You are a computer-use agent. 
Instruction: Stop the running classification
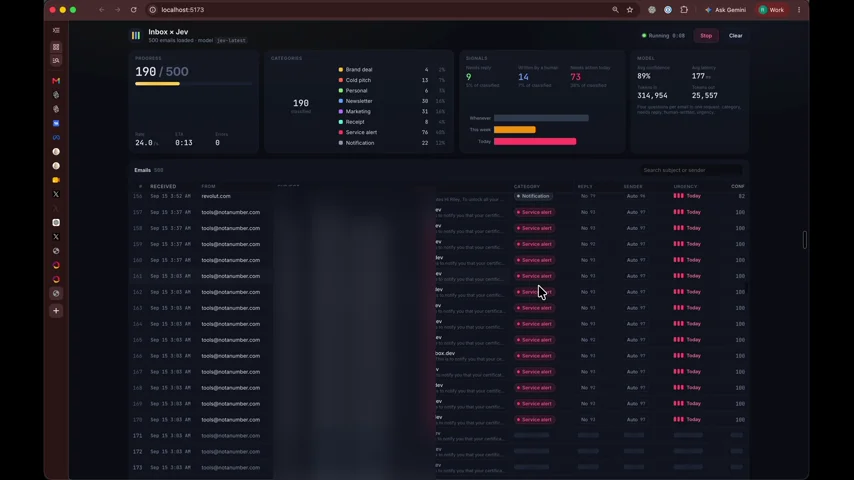click(x=706, y=35)
